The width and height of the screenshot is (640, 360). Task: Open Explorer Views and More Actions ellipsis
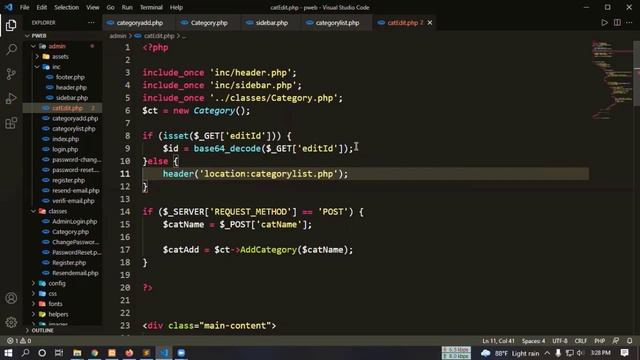(x=91, y=23)
